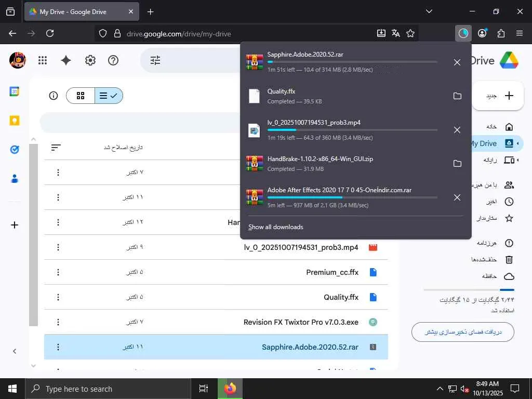532x399 pixels.
Task: Open the Firefox extensions puzzle icon
Action: (x=501, y=33)
